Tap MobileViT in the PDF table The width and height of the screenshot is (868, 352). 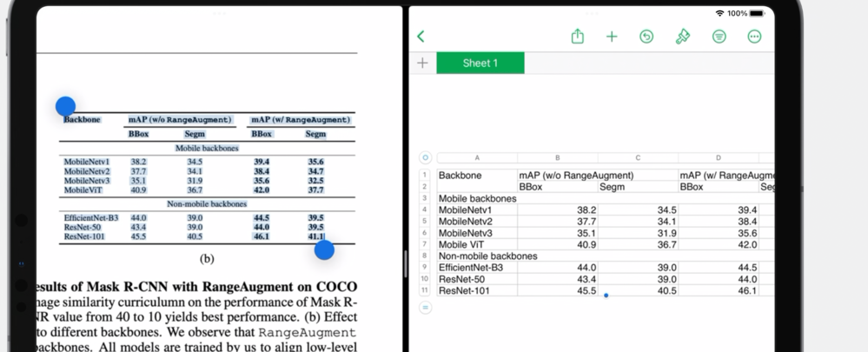pos(83,189)
